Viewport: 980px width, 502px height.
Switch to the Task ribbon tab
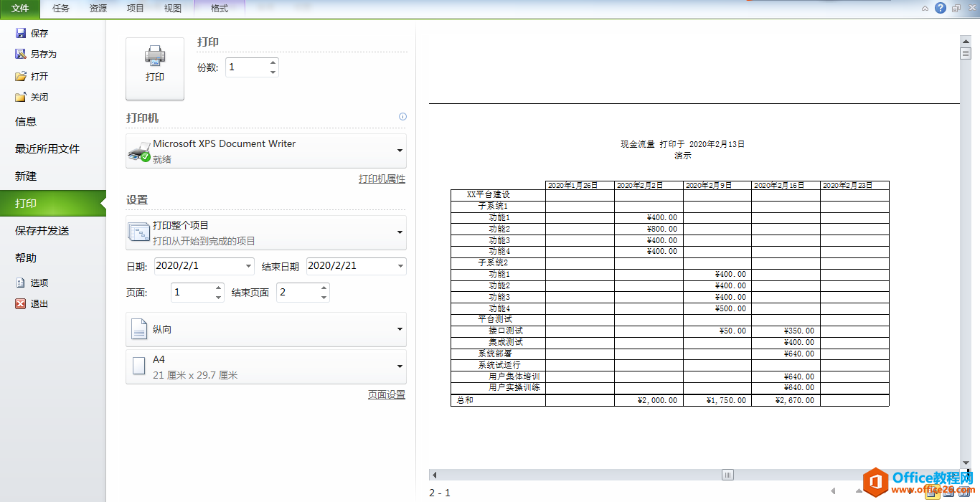pos(61,9)
